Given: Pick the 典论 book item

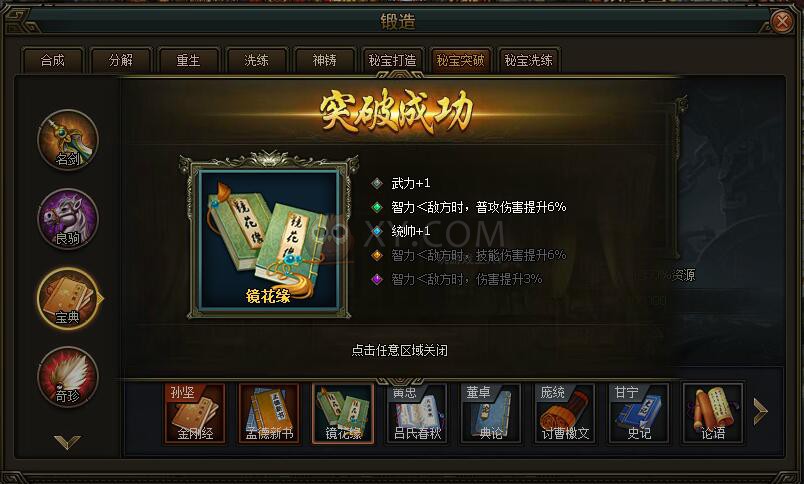Looking at the screenshot, I should pos(491,413).
